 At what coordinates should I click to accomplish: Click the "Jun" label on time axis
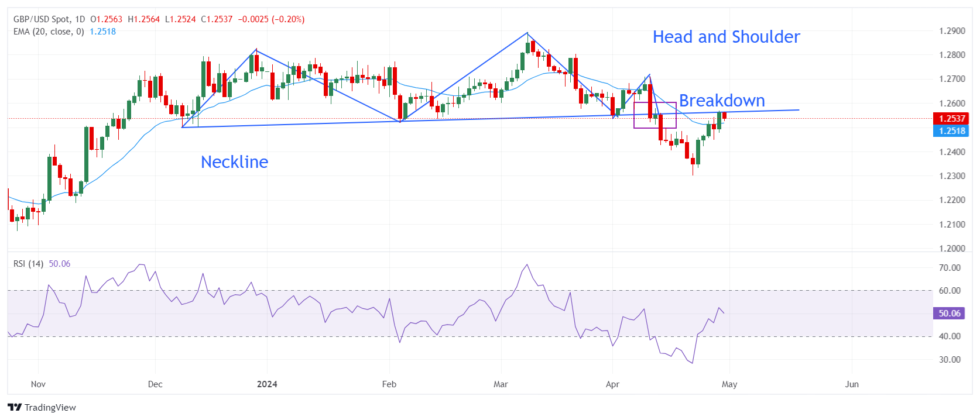852,384
